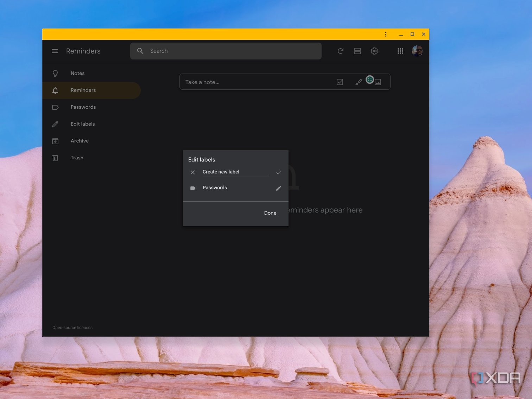This screenshot has width=532, height=399.
Task: Open the window's three-dot menu
Action: coord(386,34)
